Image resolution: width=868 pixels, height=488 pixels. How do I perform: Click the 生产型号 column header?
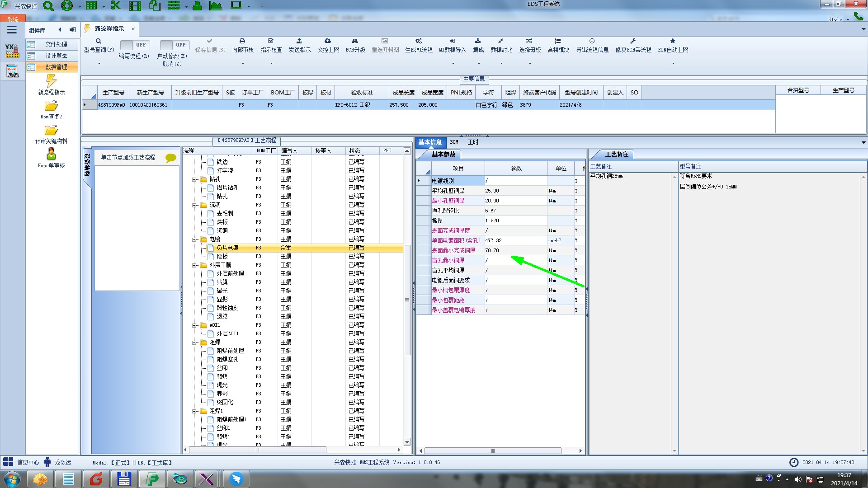tap(113, 92)
